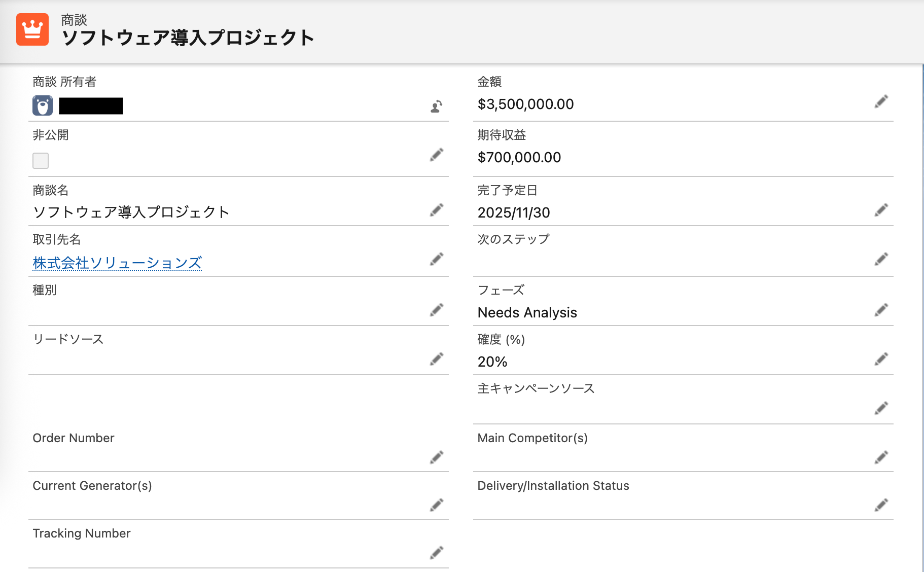Toggle the 非公開 checkbox

[41, 161]
